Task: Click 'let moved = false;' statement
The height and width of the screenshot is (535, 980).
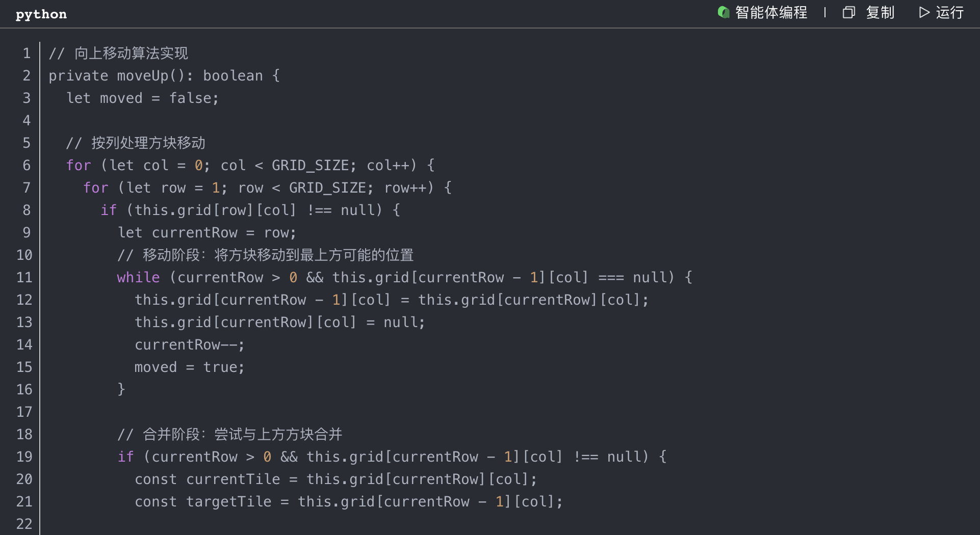Action: tap(143, 98)
